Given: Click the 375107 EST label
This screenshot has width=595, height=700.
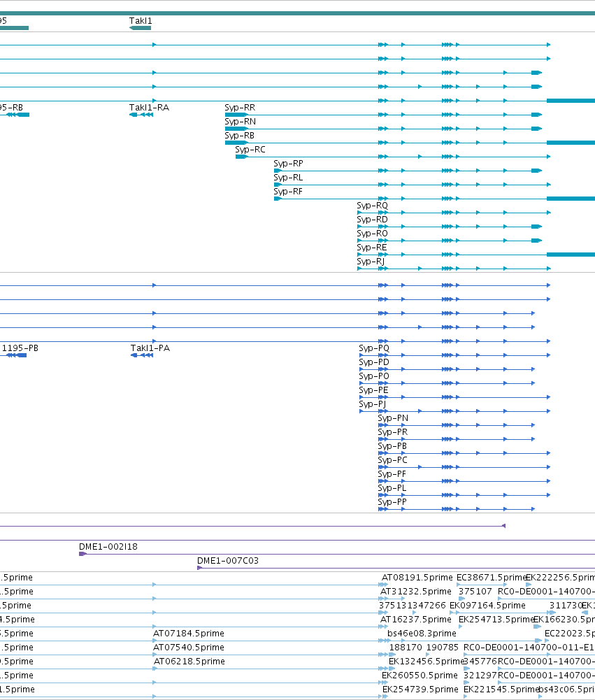Looking at the screenshot, I should pos(475,592).
